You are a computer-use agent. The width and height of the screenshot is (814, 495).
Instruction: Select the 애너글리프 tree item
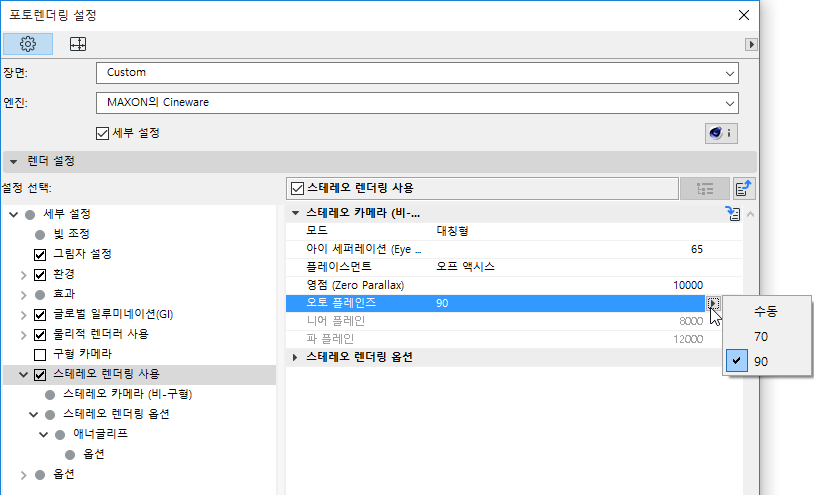click(100, 434)
